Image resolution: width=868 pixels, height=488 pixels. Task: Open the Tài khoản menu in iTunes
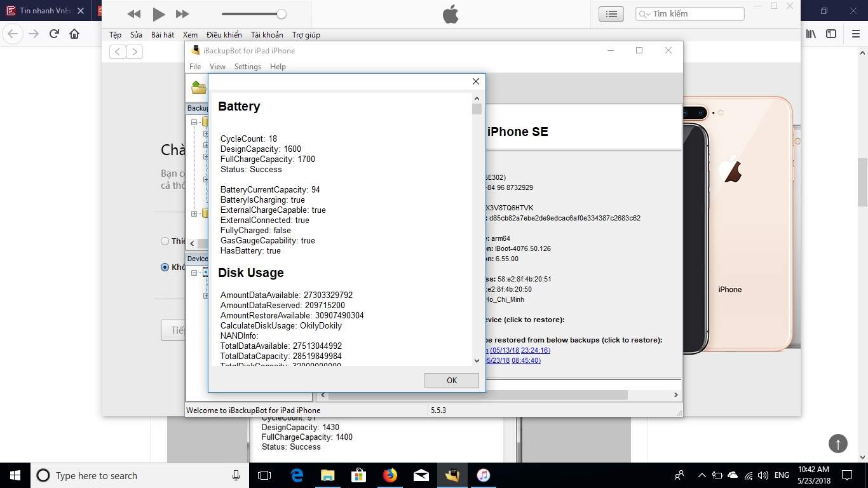tap(266, 35)
